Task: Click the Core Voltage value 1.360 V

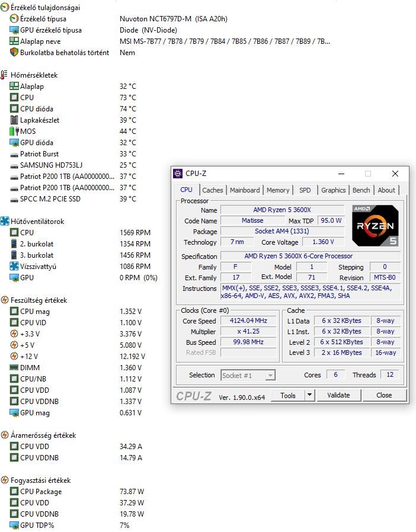Action: 323,242
